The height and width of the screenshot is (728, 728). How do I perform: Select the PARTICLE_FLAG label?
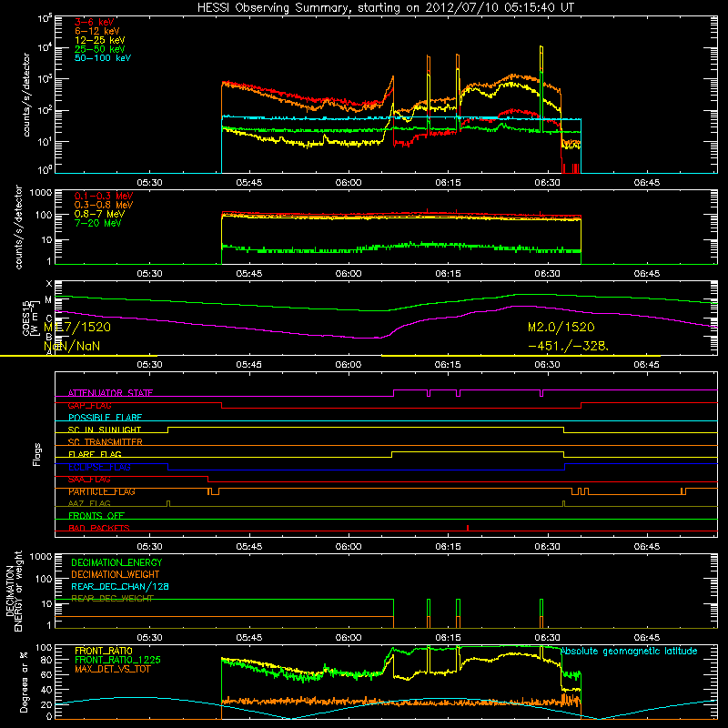coord(102,491)
